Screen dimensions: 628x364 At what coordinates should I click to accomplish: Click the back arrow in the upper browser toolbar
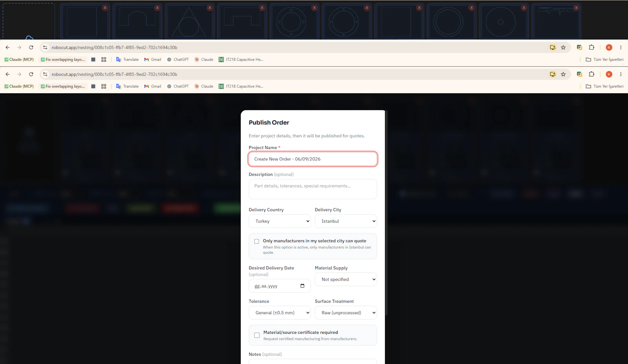7,47
